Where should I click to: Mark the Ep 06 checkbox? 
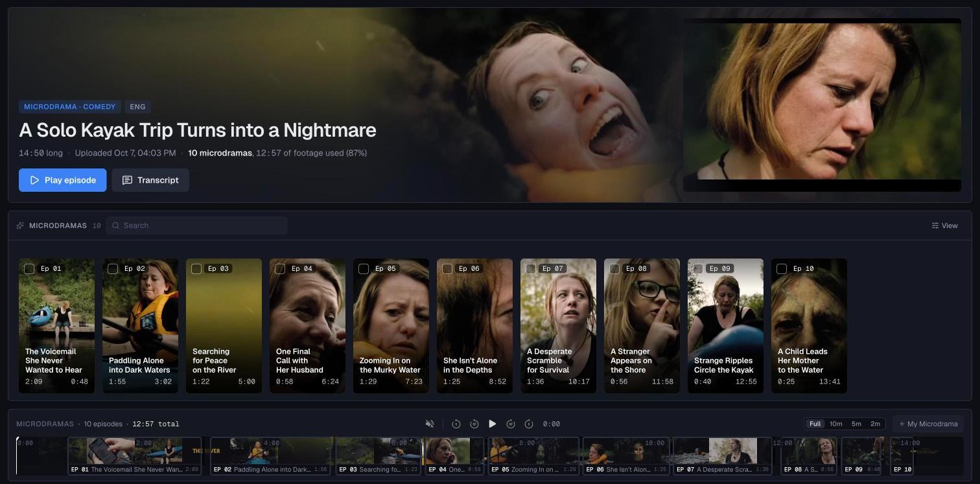[x=447, y=268]
